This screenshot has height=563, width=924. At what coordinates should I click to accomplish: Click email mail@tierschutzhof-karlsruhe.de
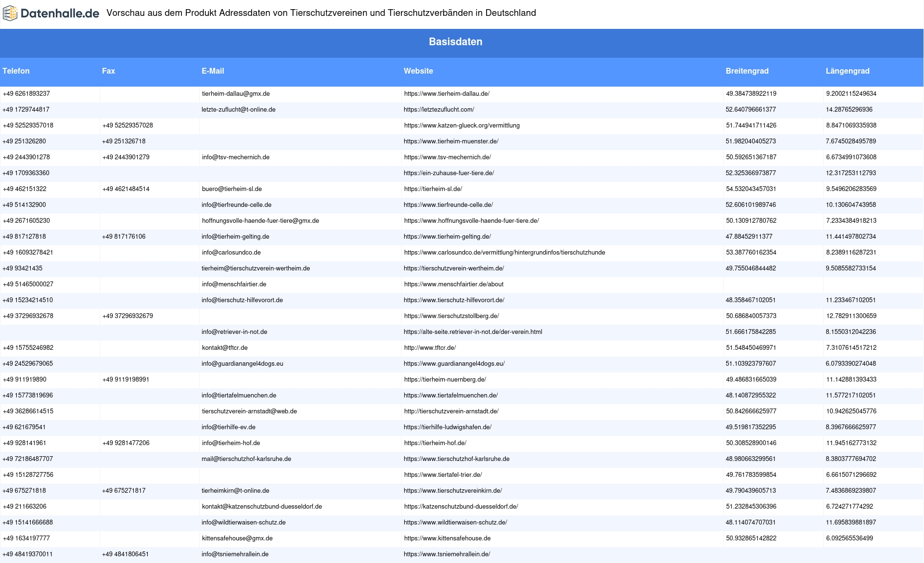[246, 459]
